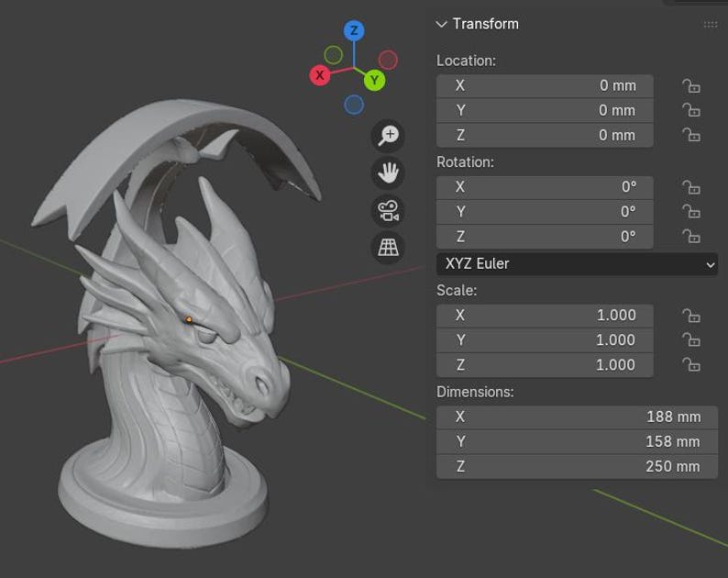Lock the Rotation Y value

690,212
